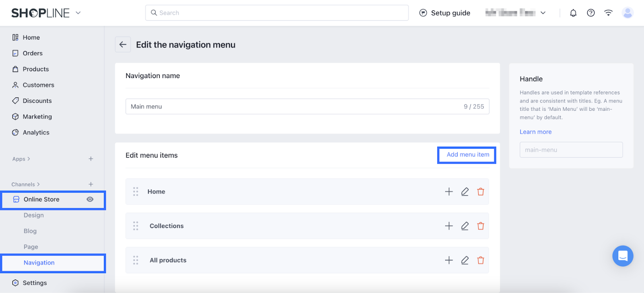644x293 pixels.
Task: Focus the top Search field
Action: [x=277, y=13]
